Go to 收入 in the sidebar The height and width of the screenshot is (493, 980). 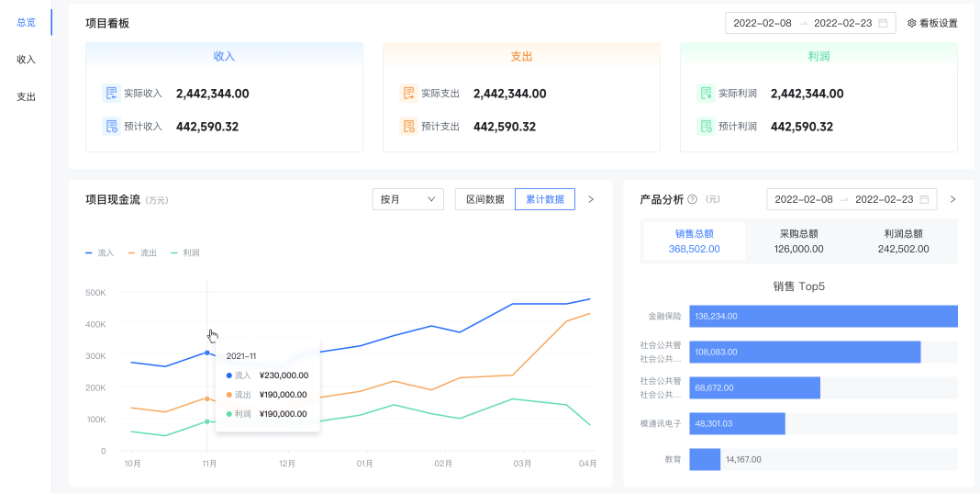point(27,60)
